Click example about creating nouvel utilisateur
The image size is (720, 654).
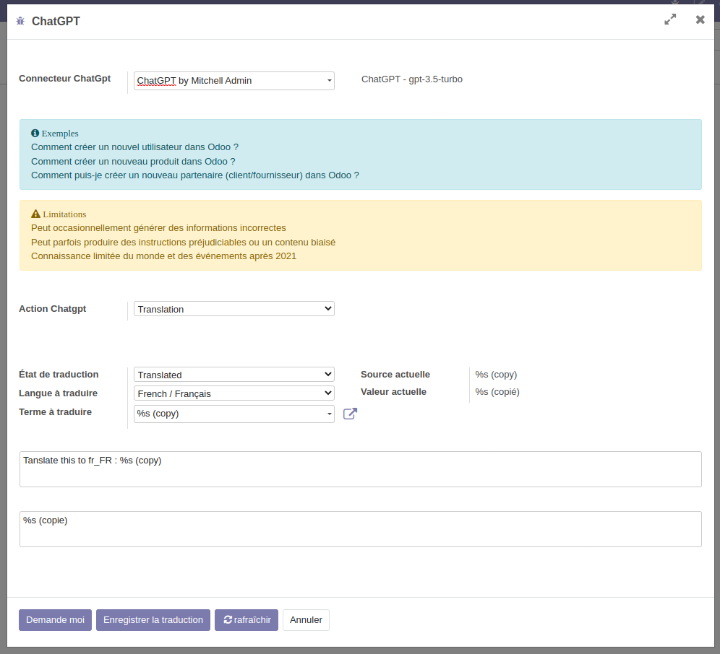coord(135,147)
